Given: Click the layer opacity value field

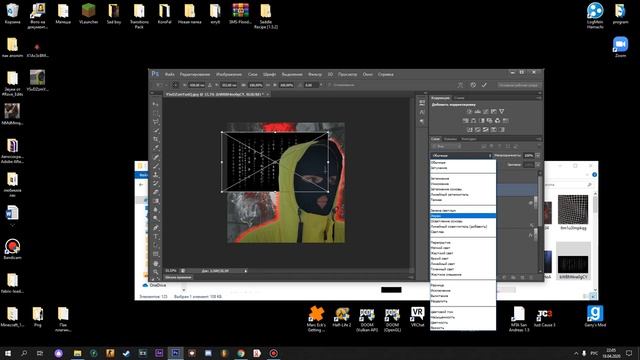Looking at the screenshot, I should (x=529, y=156).
